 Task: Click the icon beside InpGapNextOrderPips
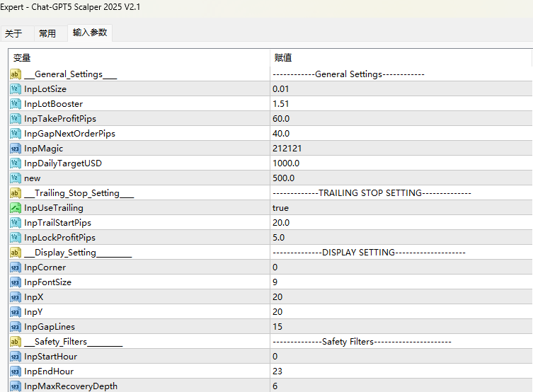[x=16, y=134]
